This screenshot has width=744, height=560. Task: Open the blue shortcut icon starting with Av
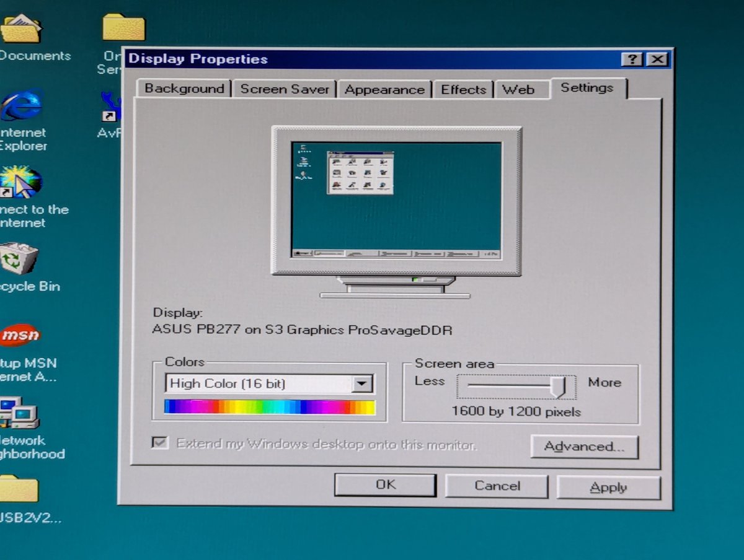[112, 108]
